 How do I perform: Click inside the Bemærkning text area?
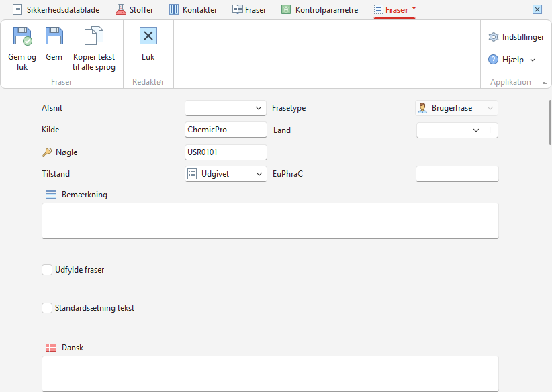(270, 221)
